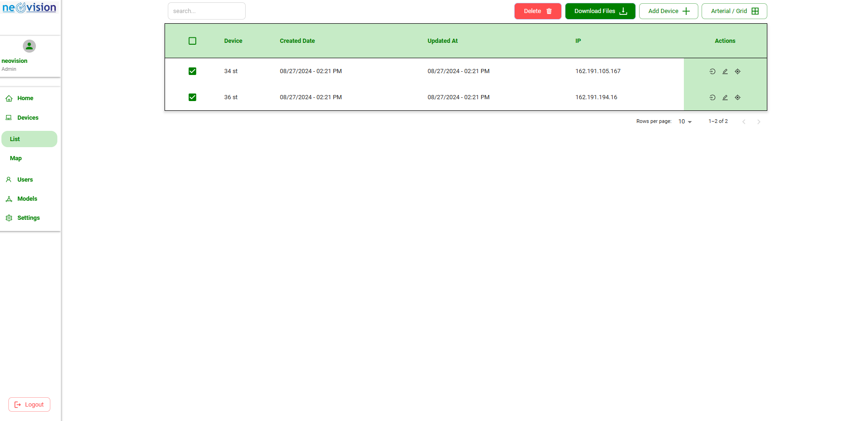Click the edit pencil icon for 36 st
Image resolution: width=868 pixels, height=421 pixels.
(725, 97)
